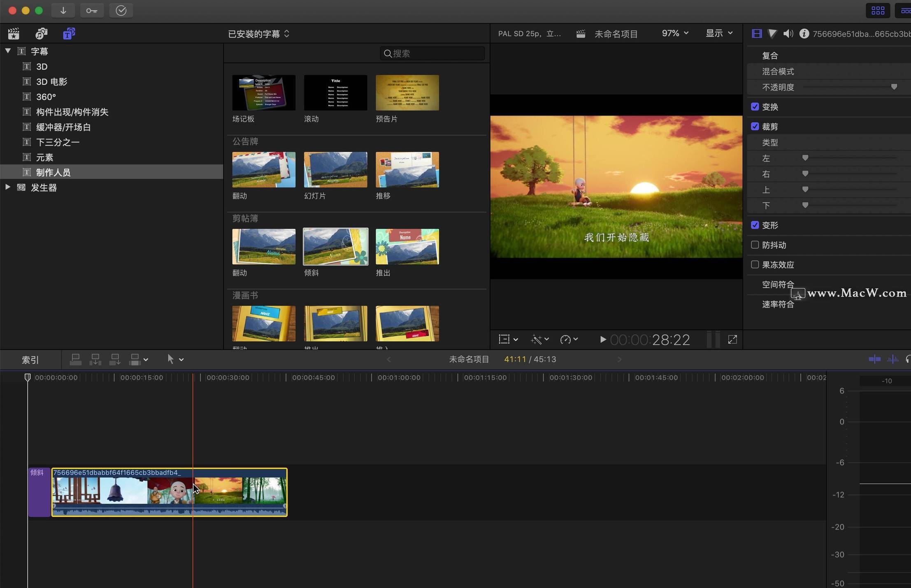Viewport: 911px width, 588px height.
Task: Open the 显示 view options dropdown
Action: [719, 33]
